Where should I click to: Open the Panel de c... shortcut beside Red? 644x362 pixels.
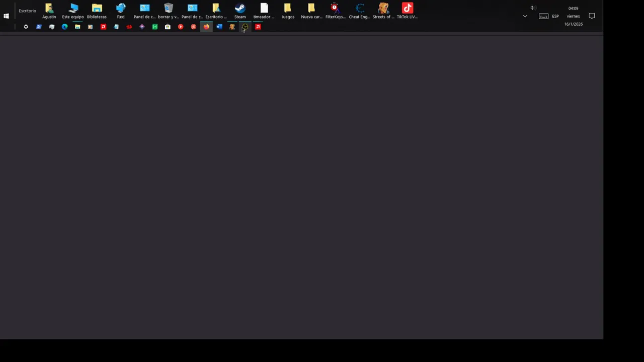pyautogui.click(x=144, y=11)
